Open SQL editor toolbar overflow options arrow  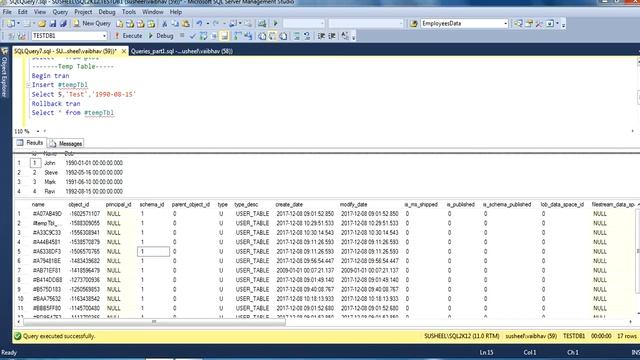tap(353, 37)
